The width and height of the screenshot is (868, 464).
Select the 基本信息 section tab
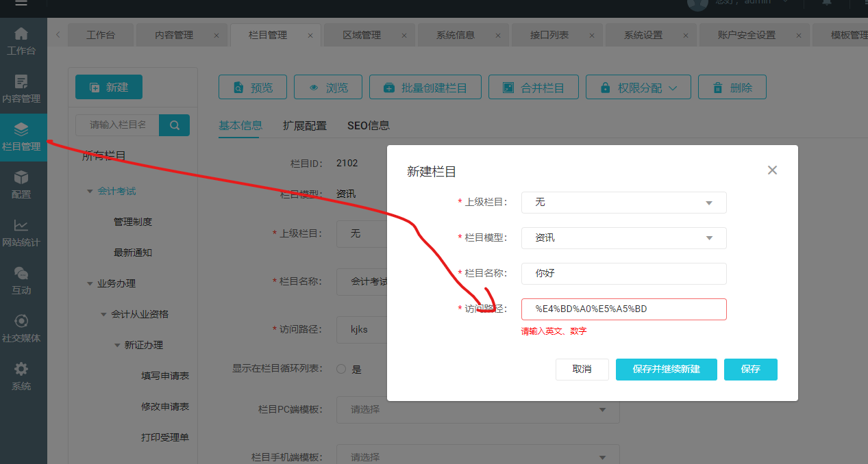pyautogui.click(x=240, y=125)
